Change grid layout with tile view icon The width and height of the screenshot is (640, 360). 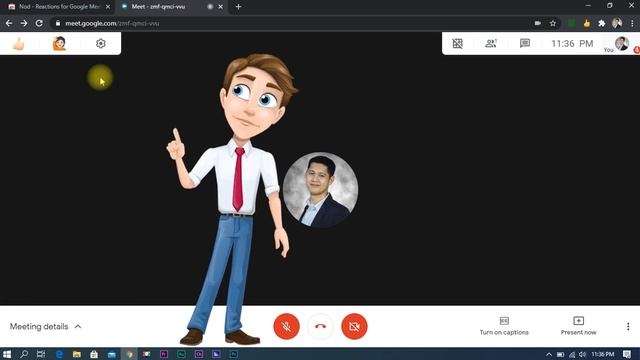point(458,43)
